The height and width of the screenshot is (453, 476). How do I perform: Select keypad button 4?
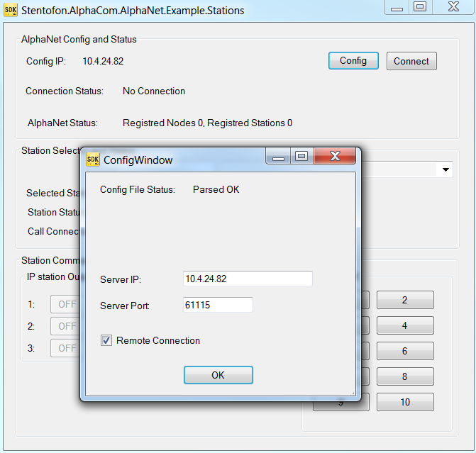click(405, 325)
